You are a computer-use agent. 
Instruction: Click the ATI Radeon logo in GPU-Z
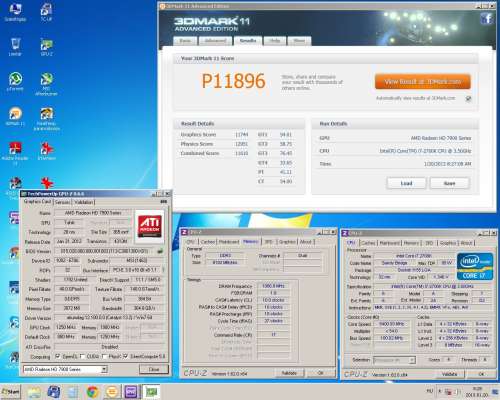coord(150,226)
